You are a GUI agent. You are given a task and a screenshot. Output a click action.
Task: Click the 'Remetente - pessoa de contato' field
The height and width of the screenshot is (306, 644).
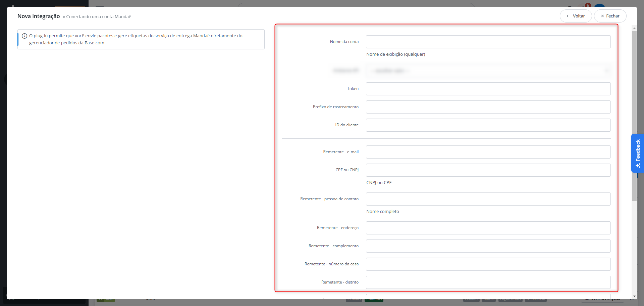(488, 199)
